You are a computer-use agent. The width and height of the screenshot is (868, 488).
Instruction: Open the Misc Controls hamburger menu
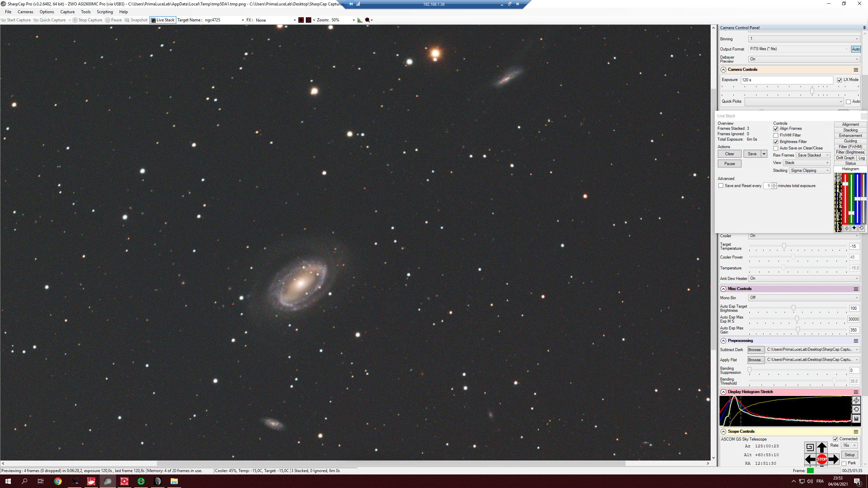(x=856, y=289)
